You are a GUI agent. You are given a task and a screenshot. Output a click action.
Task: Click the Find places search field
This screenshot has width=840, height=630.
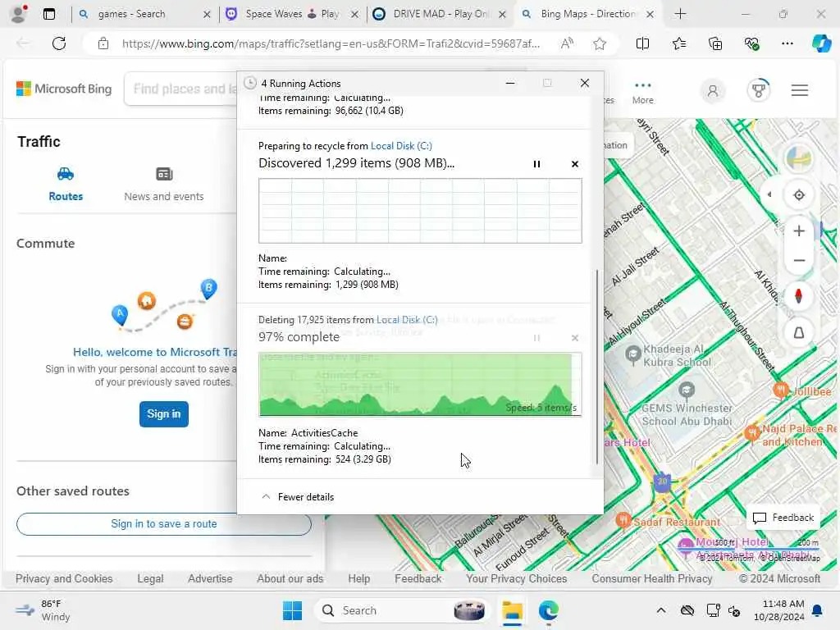[182, 89]
